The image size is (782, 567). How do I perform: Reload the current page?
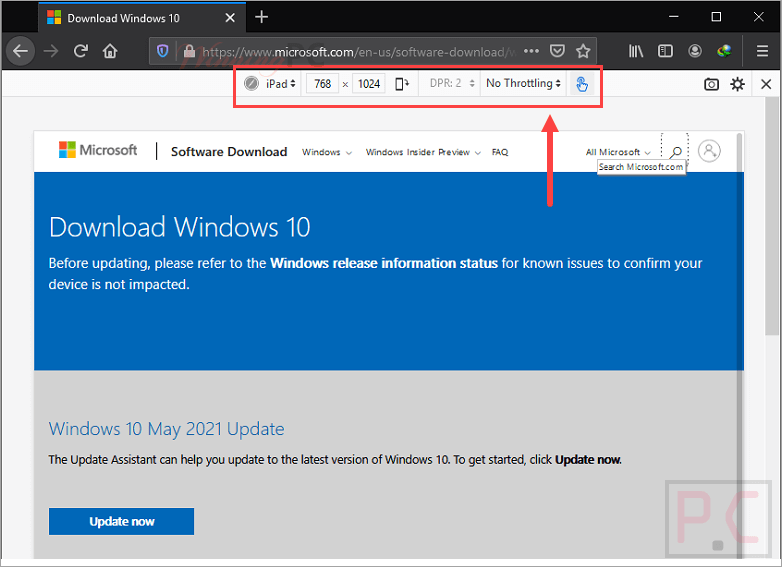click(81, 51)
